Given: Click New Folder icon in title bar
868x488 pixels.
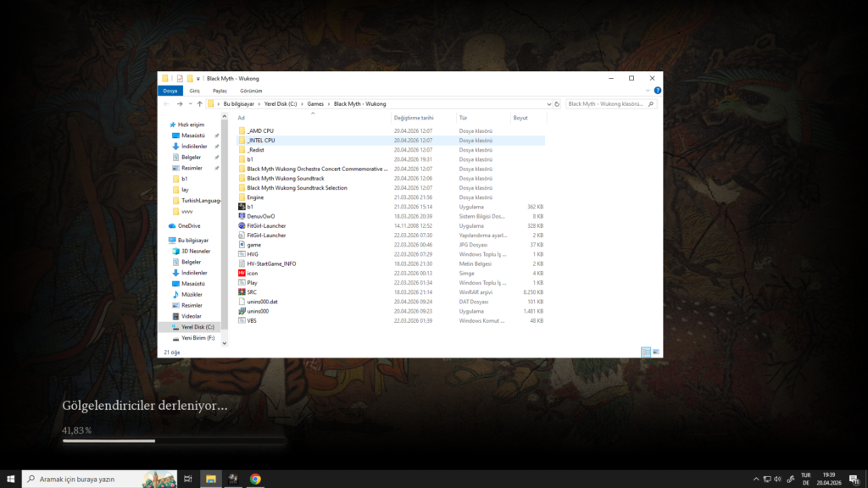Looking at the screenshot, I should (x=190, y=79).
